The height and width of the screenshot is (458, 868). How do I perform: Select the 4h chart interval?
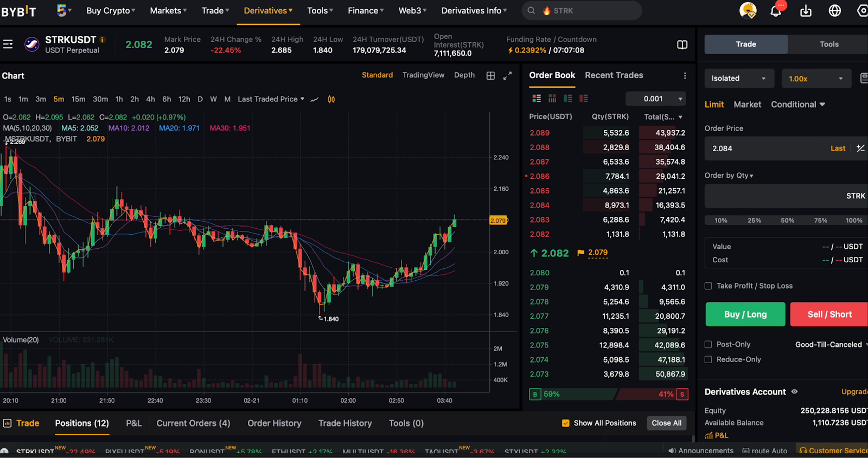pyautogui.click(x=150, y=99)
